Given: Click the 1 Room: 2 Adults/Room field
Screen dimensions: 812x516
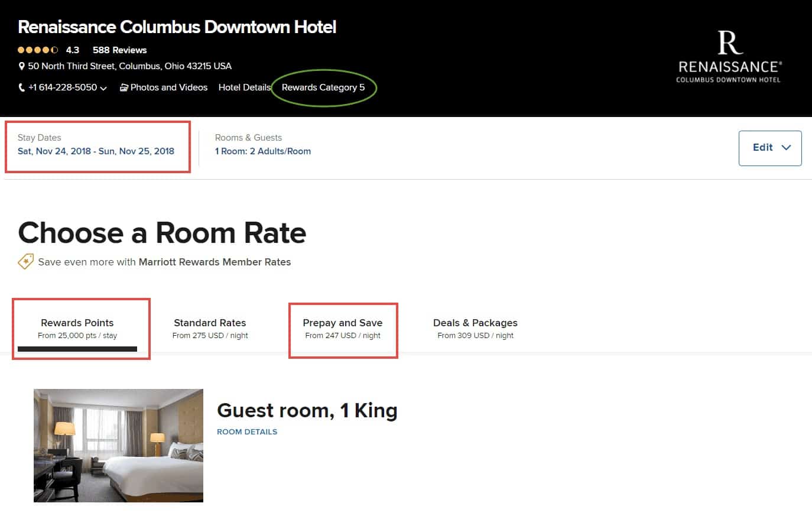Looking at the screenshot, I should pos(263,151).
